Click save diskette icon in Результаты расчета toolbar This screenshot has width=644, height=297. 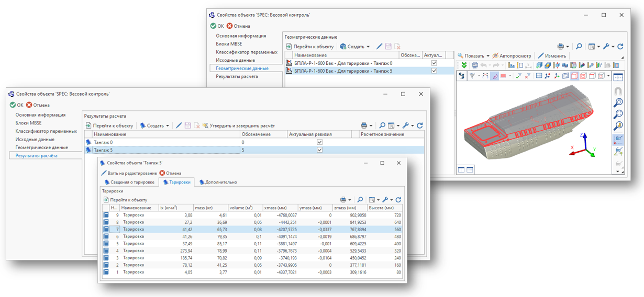(188, 125)
